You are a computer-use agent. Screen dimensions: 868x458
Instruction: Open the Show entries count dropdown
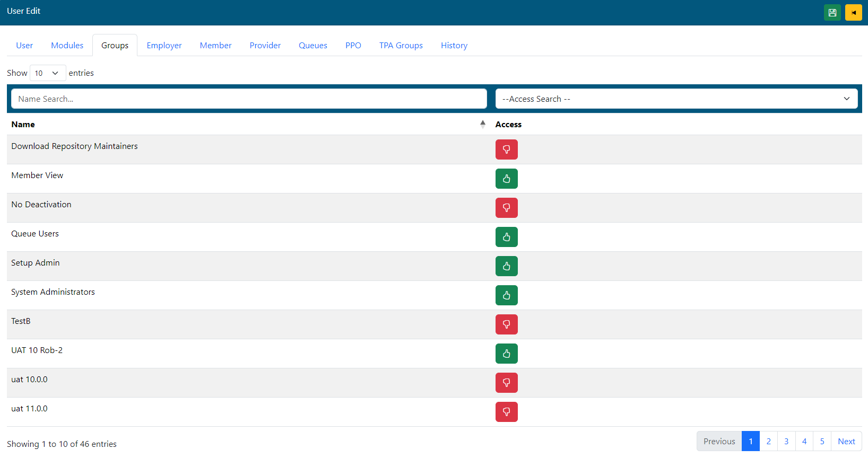[48, 73]
